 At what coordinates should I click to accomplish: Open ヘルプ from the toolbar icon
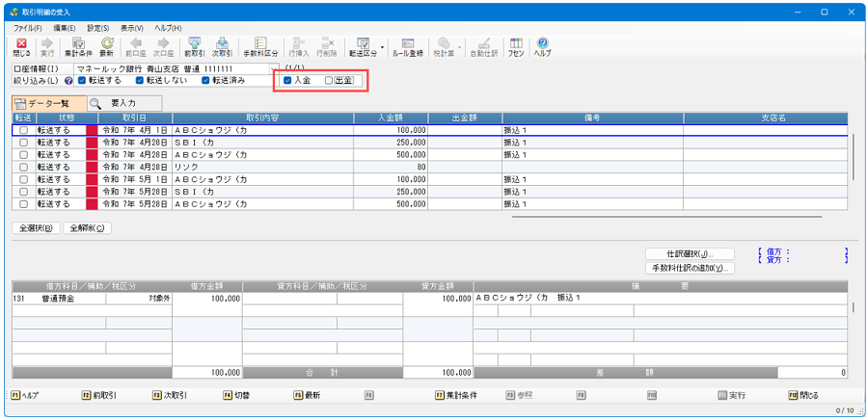[x=542, y=47]
